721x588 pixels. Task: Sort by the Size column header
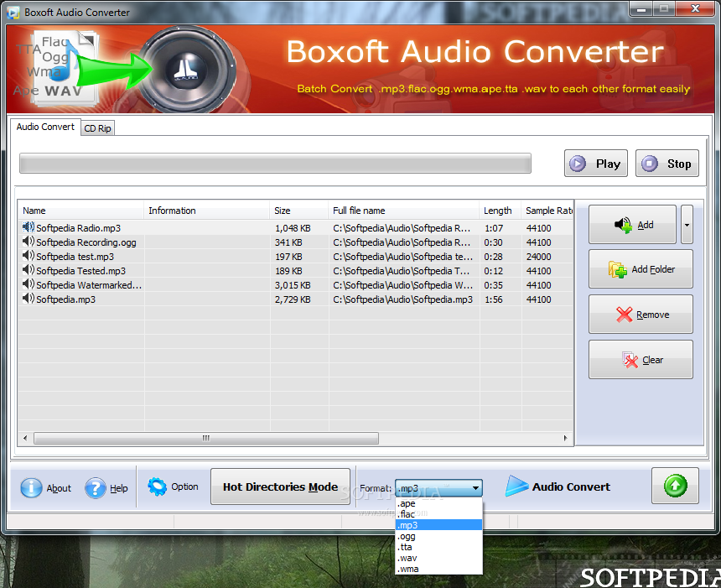(x=299, y=211)
